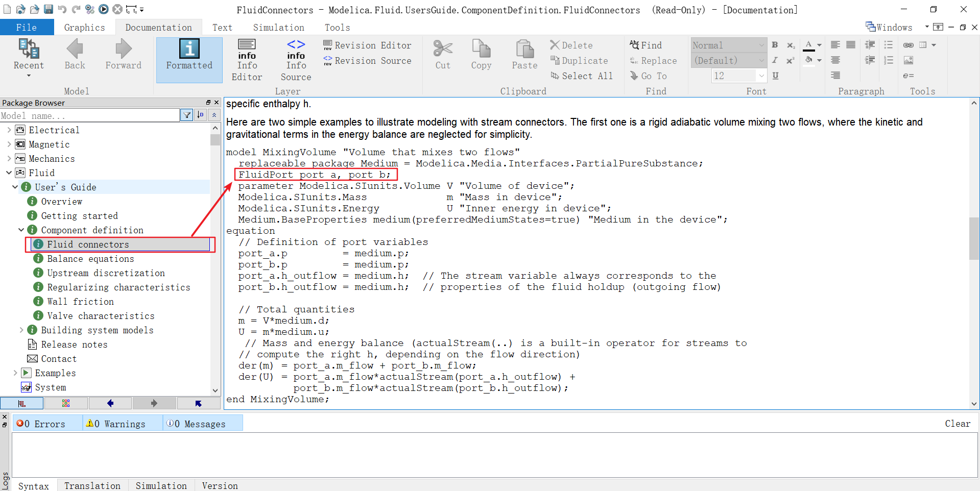Open the Info Editor

[x=247, y=59]
